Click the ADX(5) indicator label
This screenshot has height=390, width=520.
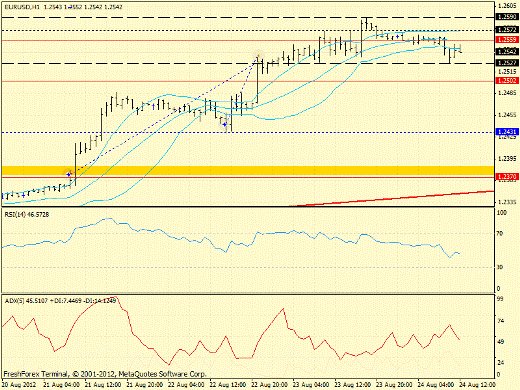[60, 301]
